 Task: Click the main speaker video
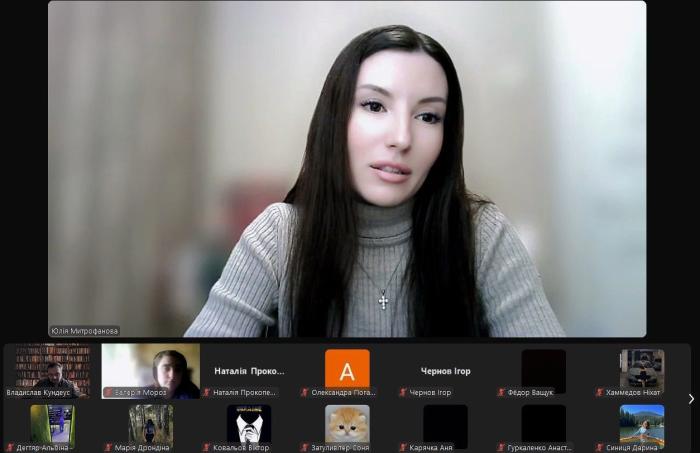point(347,170)
